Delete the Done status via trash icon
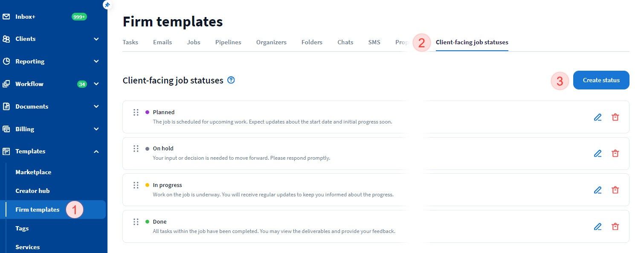The width and height of the screenshot is (644, 253). [615, 227]
